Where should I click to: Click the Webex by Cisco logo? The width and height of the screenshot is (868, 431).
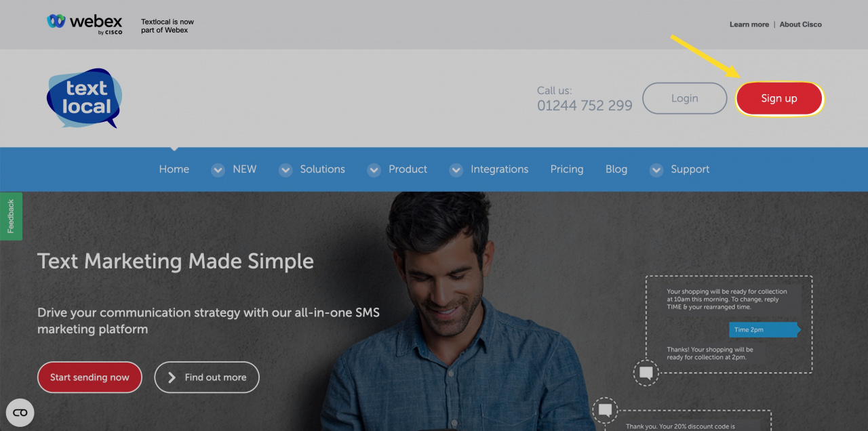pyautogui.click(x=85, y=24)
